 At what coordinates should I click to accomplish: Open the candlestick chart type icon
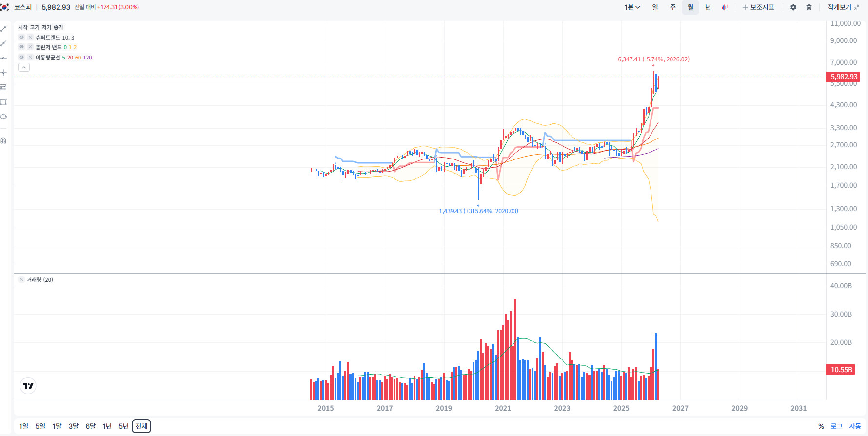(725, 7)
